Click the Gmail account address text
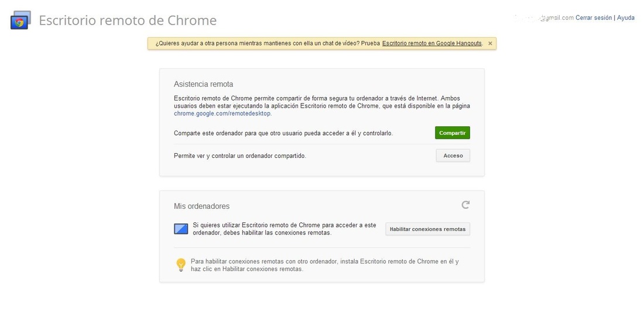This screenshot has width=644, height=313. (x=543, y=18)
